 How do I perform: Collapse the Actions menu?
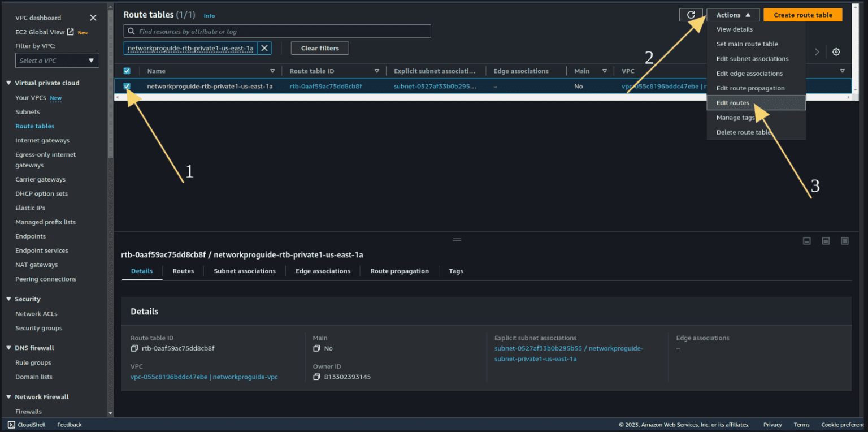click(x=733, y=15)
